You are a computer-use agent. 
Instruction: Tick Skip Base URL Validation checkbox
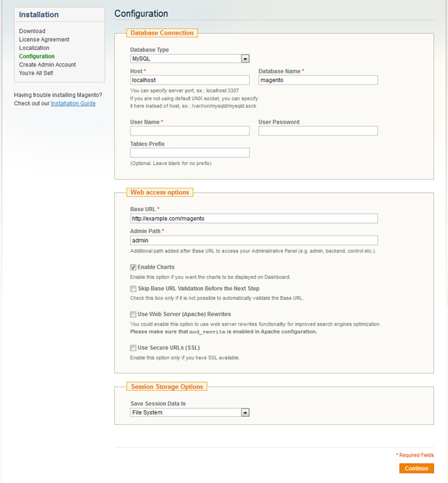click(133, 289)
